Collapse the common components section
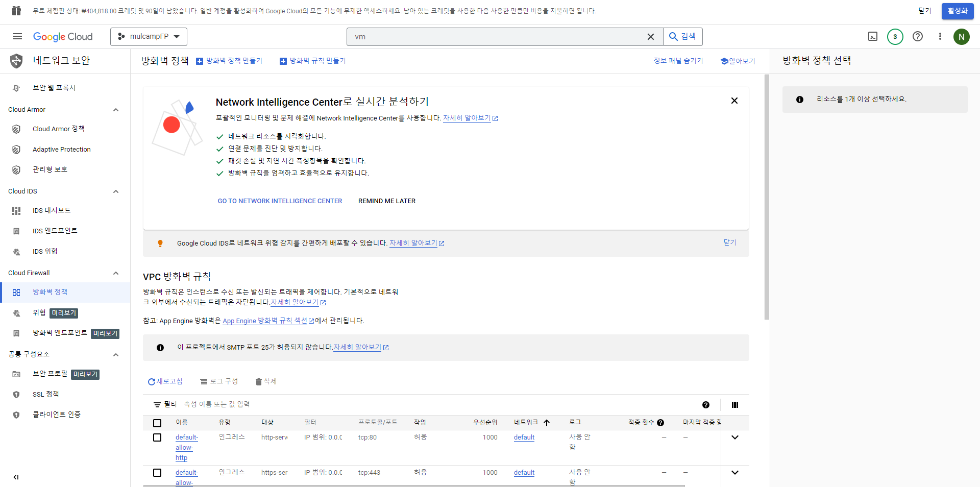 click(116, 355)
